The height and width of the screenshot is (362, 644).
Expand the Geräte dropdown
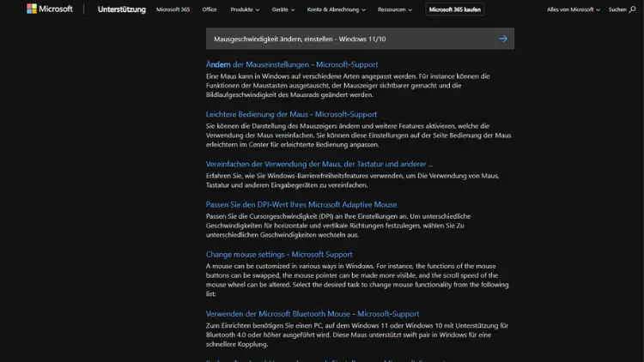(283, 9)
